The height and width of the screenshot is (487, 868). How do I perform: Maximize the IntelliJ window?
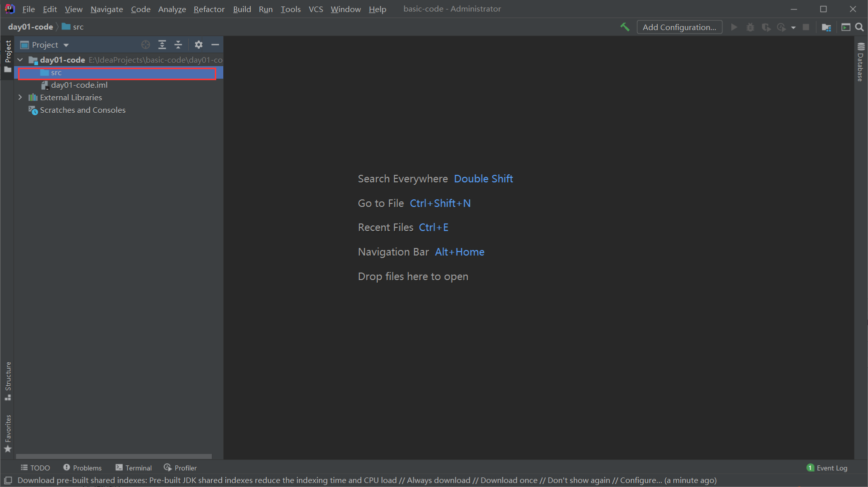823,9
